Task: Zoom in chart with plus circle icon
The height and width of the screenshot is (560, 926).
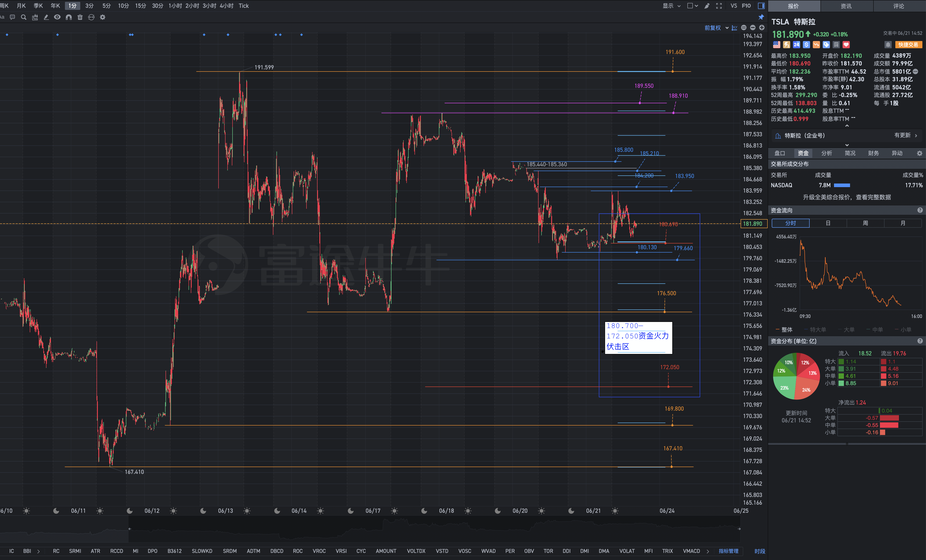Action: (x=762, y=28)
